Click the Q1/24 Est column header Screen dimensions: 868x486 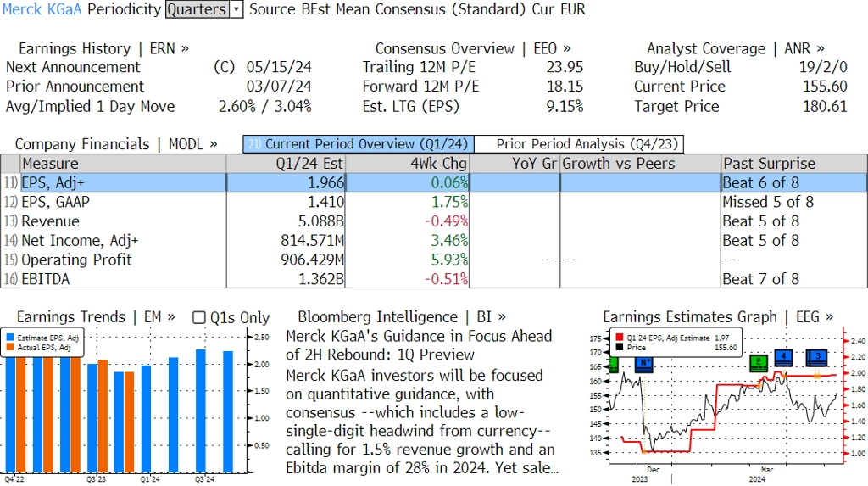[x=286, y=164]
